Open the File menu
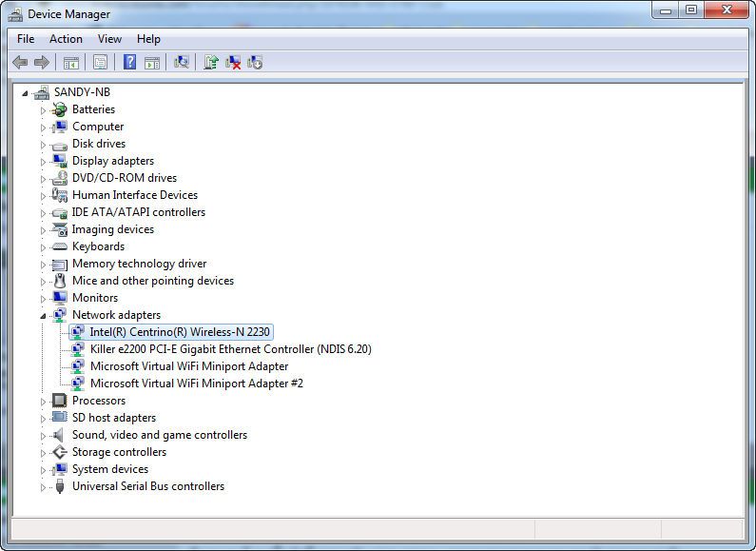 [26, 39]
